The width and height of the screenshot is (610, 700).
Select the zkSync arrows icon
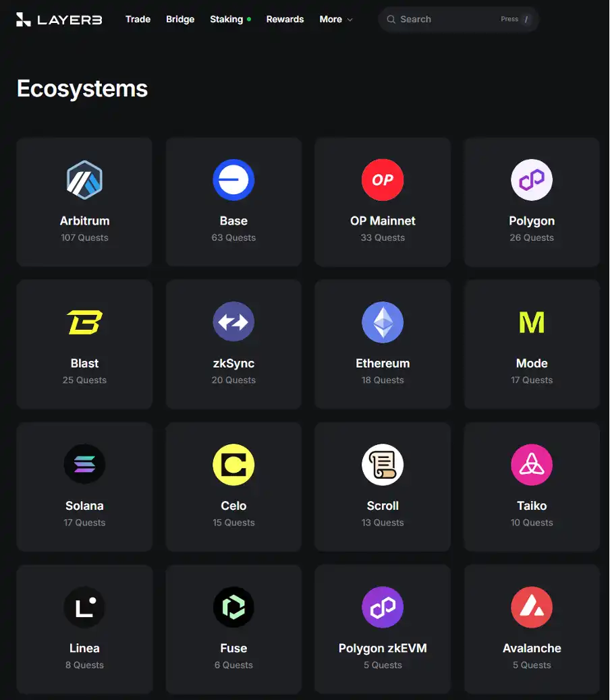233,322
